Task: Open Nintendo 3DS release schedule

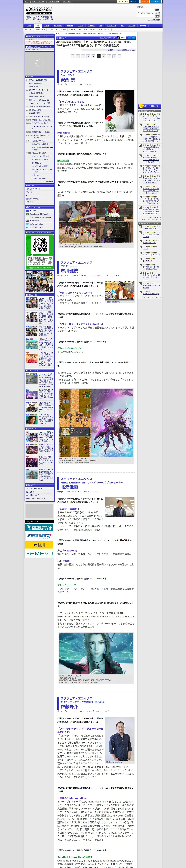Action: [36, 227]
